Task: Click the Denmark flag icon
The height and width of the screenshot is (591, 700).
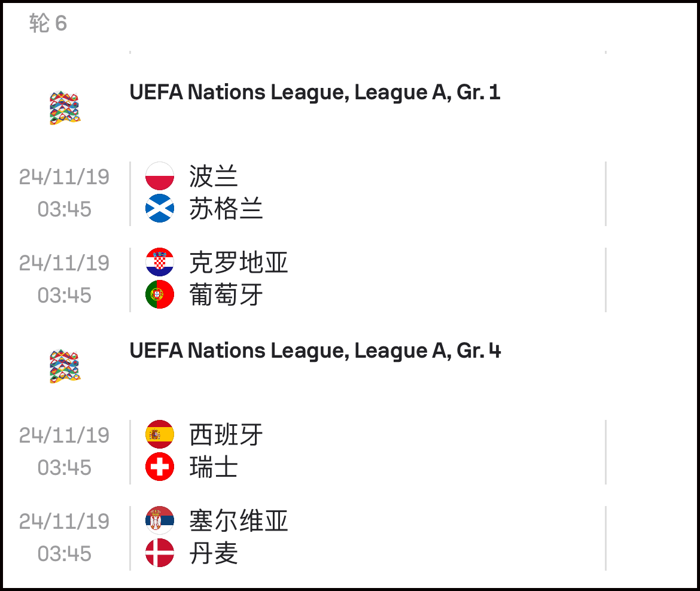Action: (159, 553)
